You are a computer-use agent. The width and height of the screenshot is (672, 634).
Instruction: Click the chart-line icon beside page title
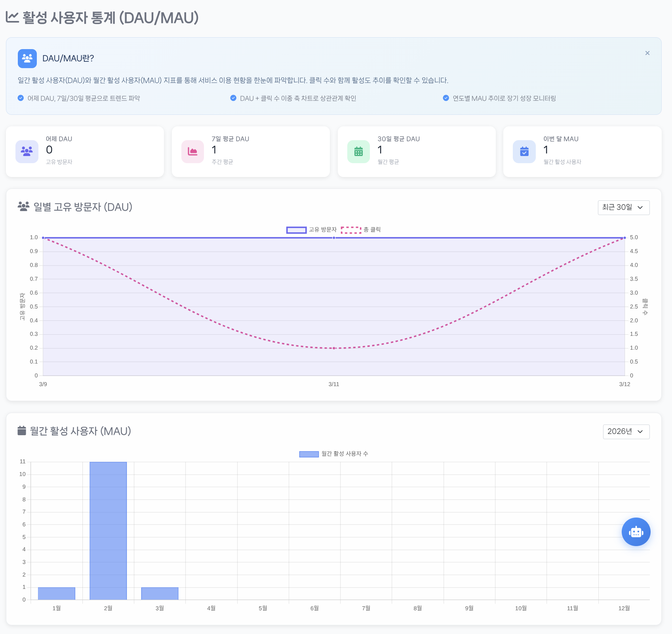point(12,17)
